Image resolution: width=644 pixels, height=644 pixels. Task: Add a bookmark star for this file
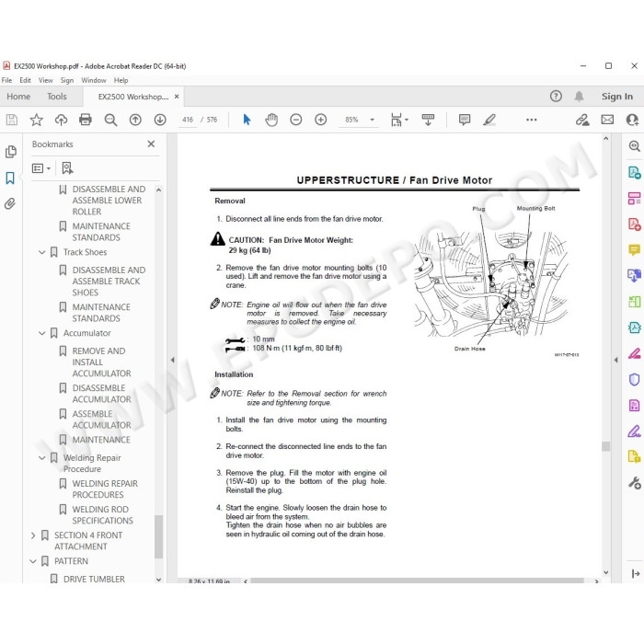[x=36, y=120]
